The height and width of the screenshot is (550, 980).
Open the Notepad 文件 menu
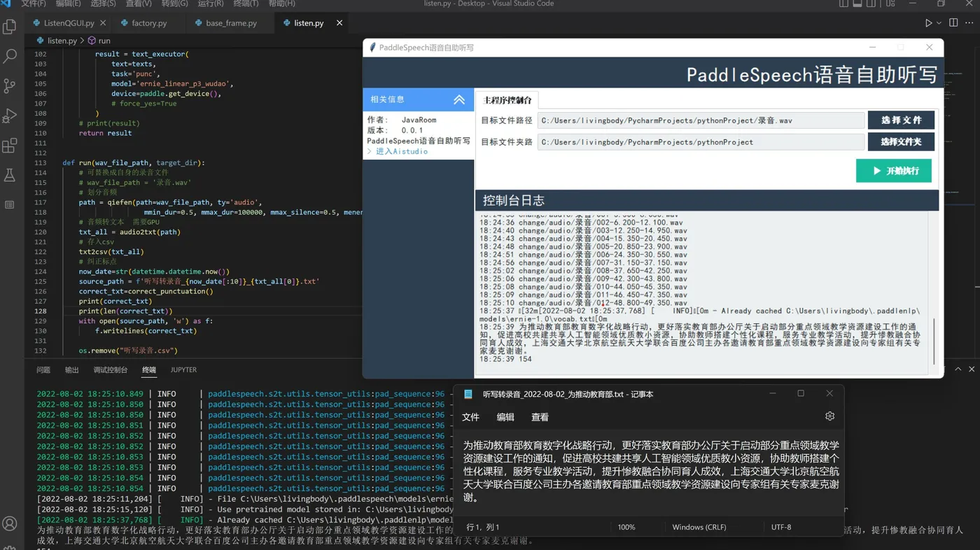[x=470, y=417]
